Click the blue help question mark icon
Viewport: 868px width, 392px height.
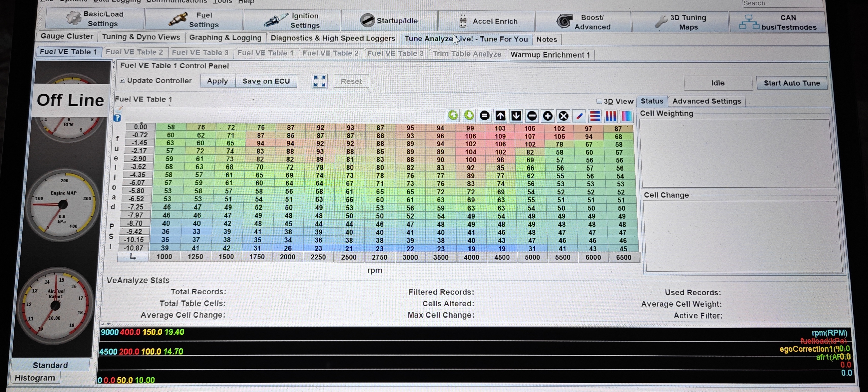tap(117, 118)
